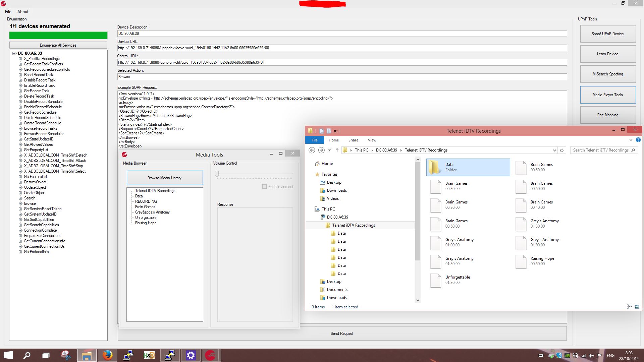Enable the Fade in and out checkbox
The image size is (644, 362).
[x=264, y=187]
